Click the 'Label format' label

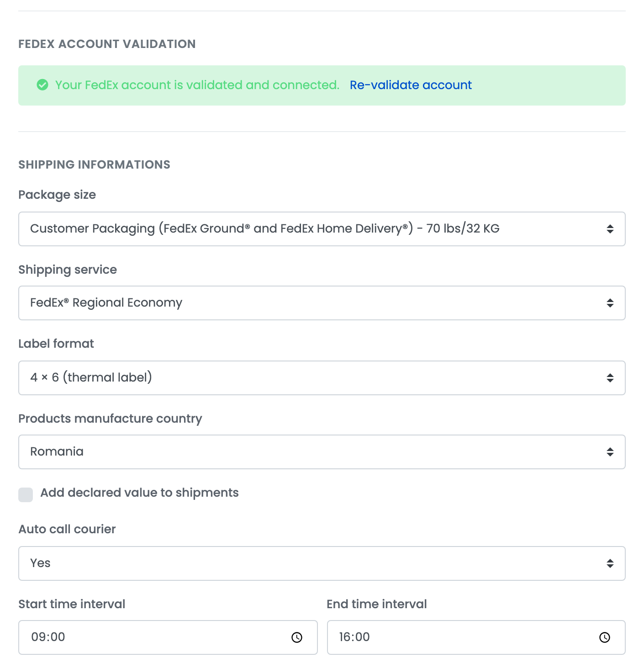pyautogui.click(x=56, y=344)
